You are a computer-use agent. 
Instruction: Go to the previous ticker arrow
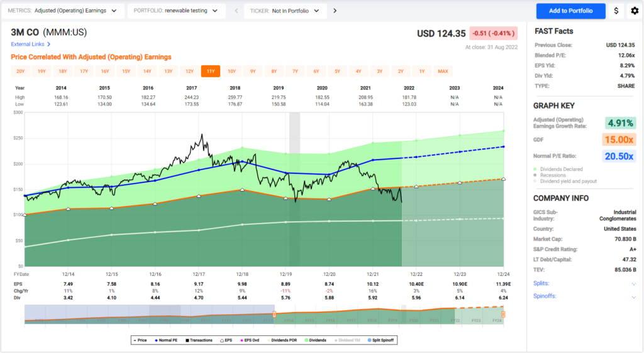tap(236, 11)
